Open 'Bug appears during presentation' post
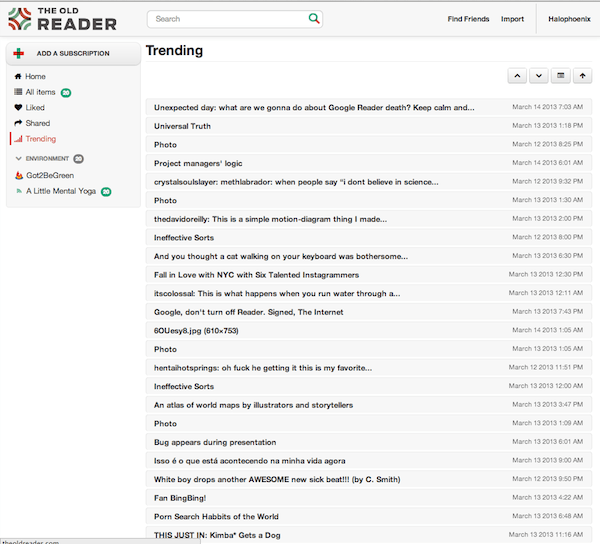 [368, 442]
